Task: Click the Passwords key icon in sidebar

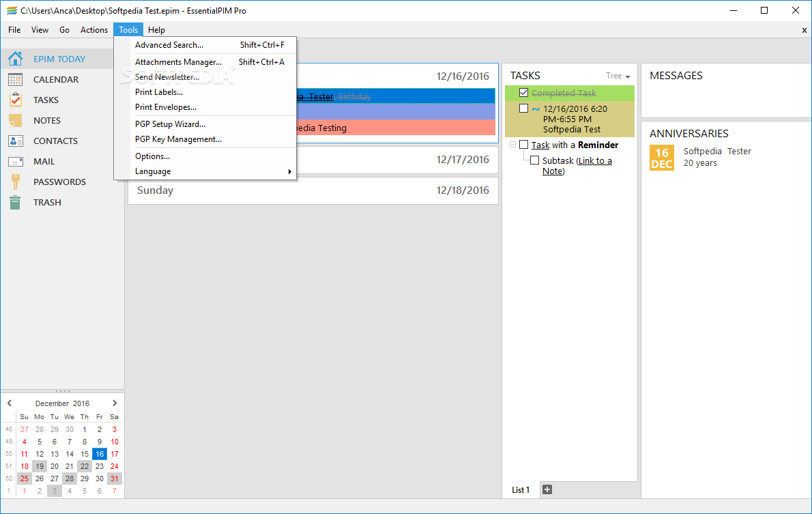Action: [x=15, y=182]
